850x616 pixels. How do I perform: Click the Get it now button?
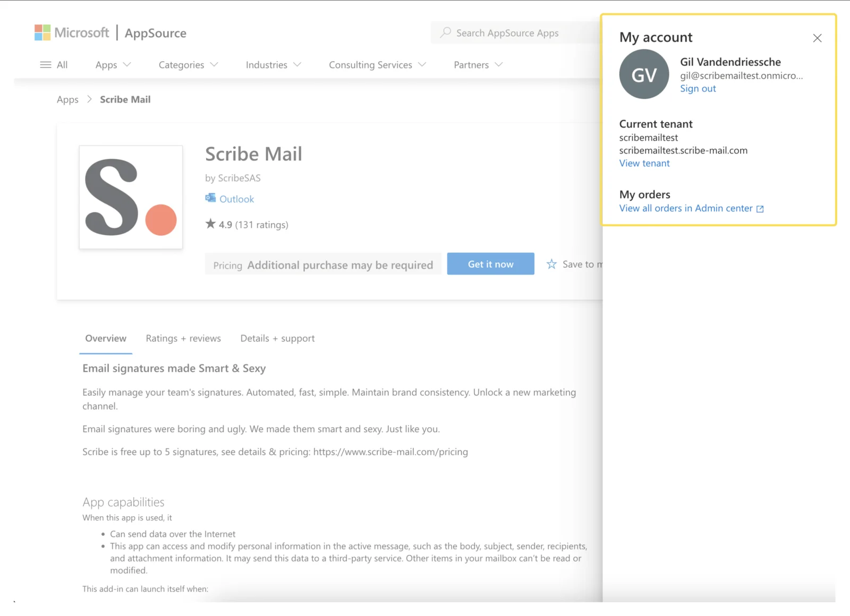pyautogui.click(x=490, y=264)
